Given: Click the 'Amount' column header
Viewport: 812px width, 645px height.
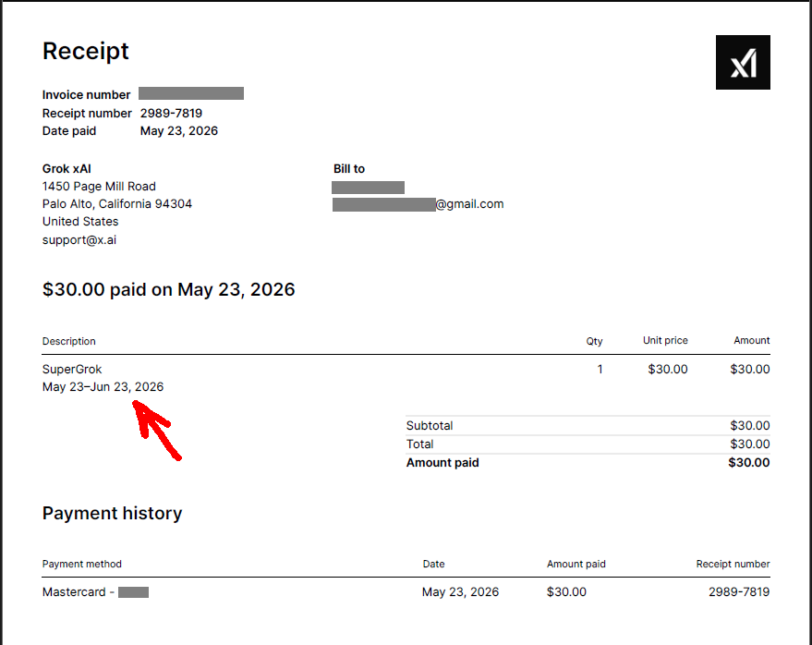Looking at the screenshot, I should 751,340.
